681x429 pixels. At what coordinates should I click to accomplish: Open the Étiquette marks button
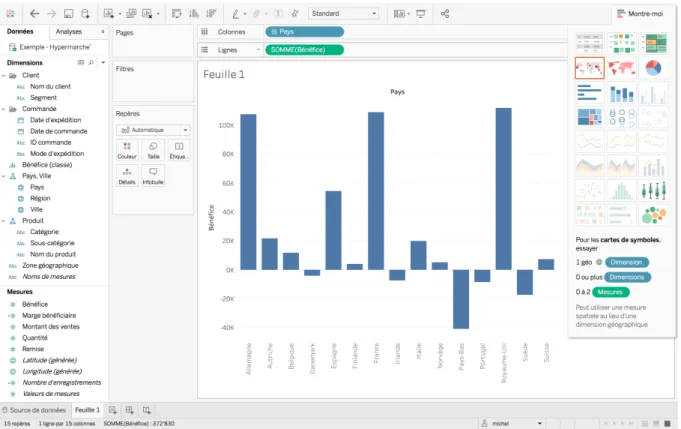click(179, 150)
